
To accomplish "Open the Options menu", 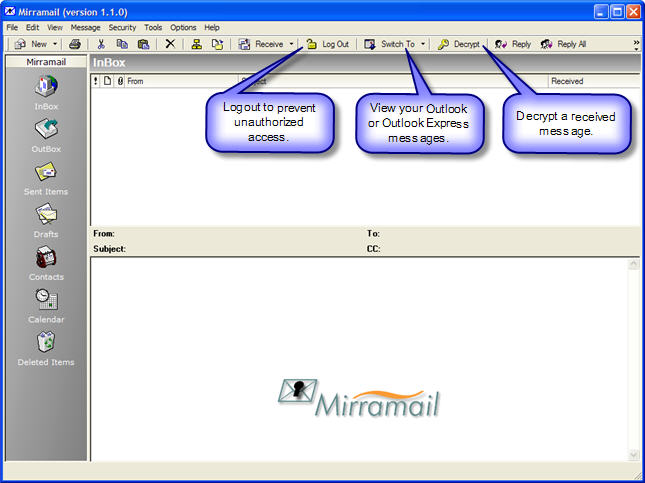I will click(183, 28).
